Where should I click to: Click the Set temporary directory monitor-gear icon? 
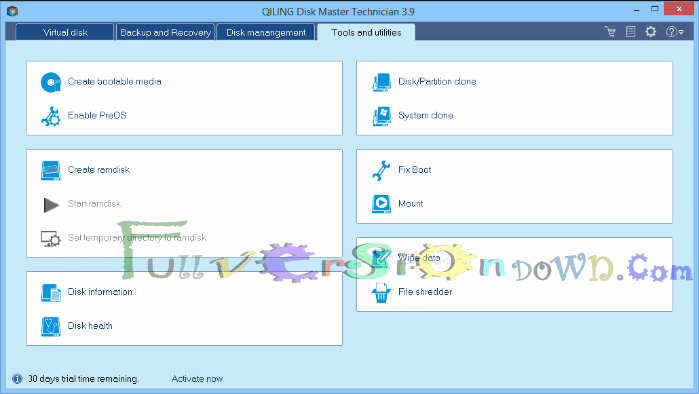click(51, 238)
